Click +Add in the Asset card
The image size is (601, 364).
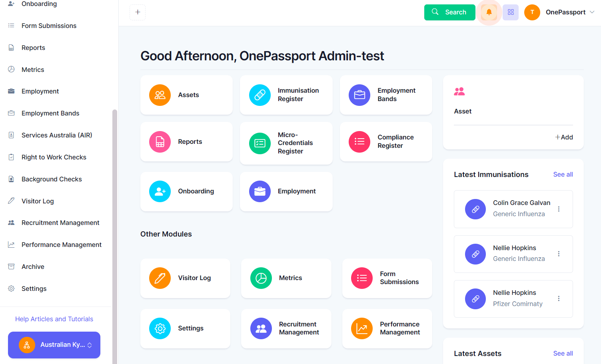point(564,137)
